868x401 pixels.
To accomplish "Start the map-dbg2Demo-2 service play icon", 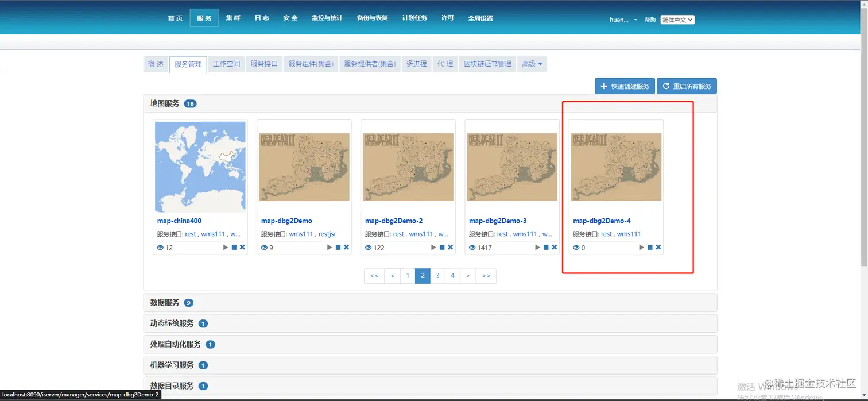I will pos(433,248).
